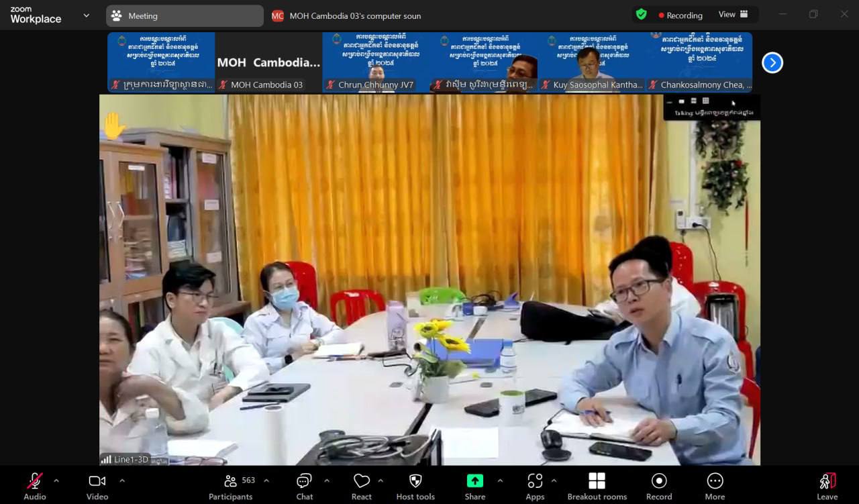
Task: Select Chankosalmony Chea video thumbnail
Action: 699,62
